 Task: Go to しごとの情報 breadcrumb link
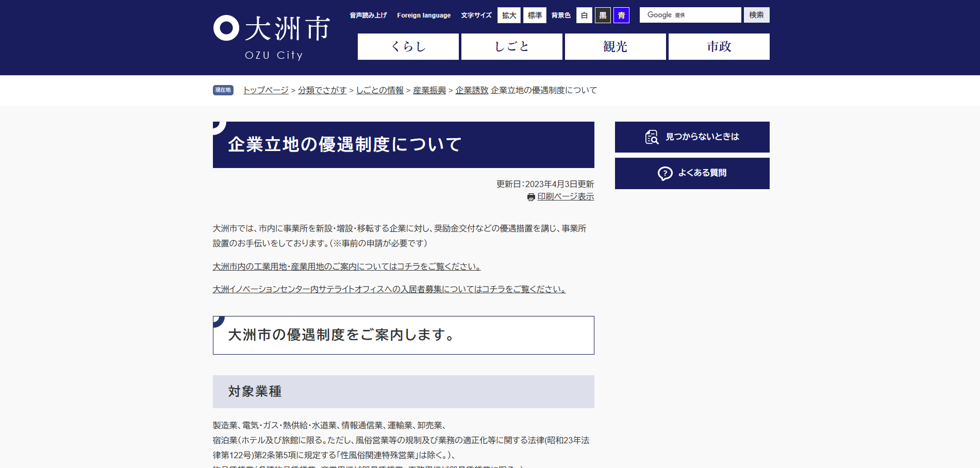[380, 90]
